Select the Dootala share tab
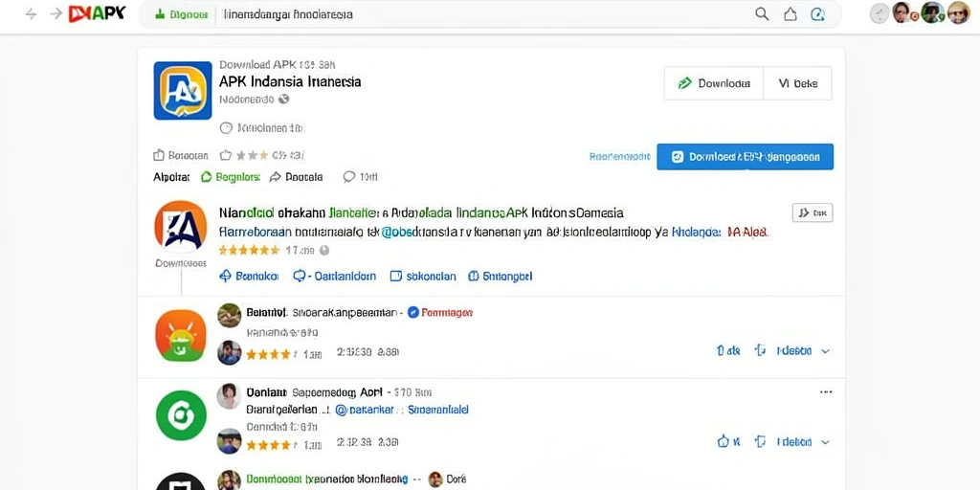This screenshot has width=980, height=490. click(297, 177)
